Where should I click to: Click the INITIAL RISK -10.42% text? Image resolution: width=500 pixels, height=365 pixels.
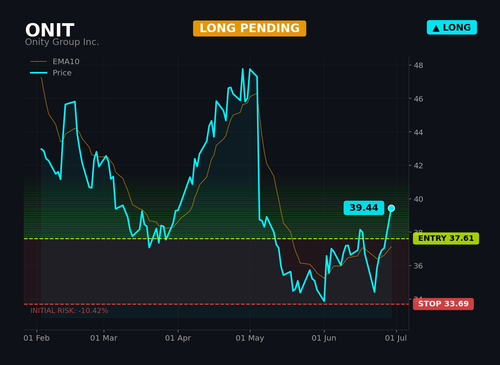tap(69, 311)
